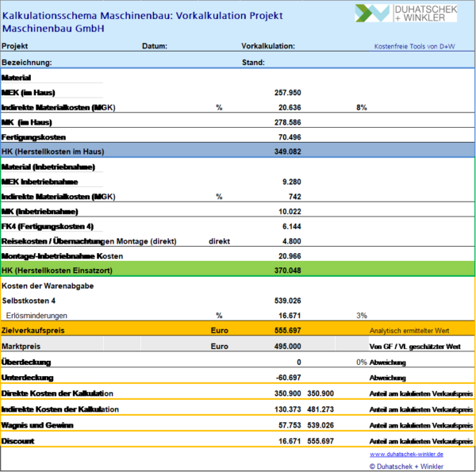Select the Stand: field
Viewport: 476px width, 472px height.
(252, 62)
